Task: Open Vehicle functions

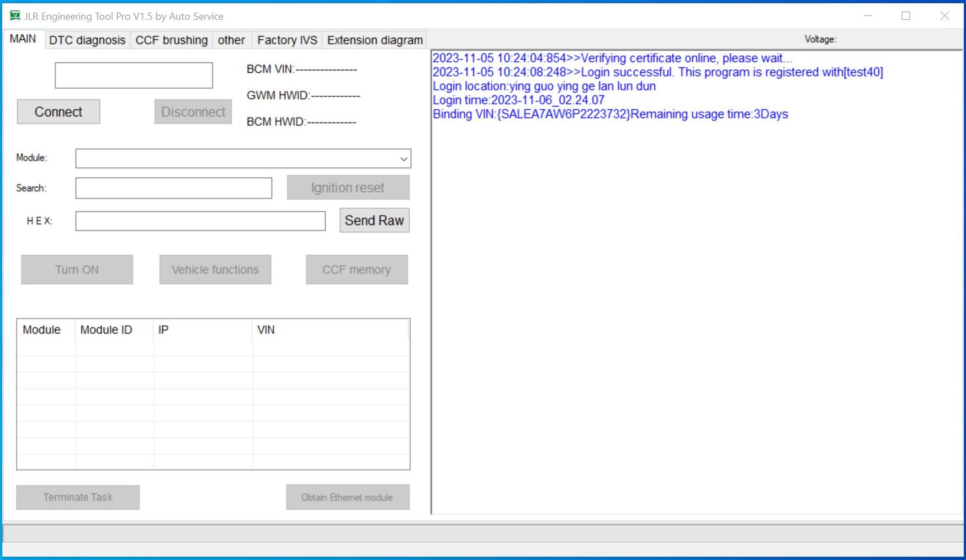Action: (215, 270)
